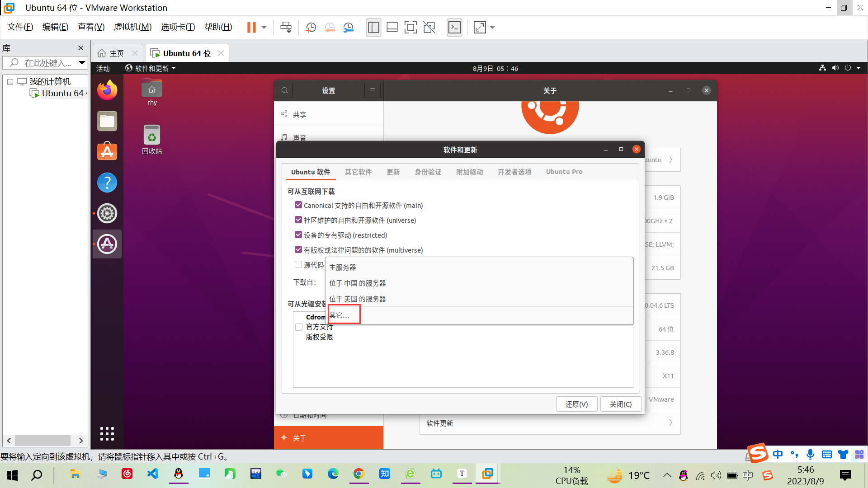Open the 选项卡(T) menu
This screenshot has width=868, height=488.
point(178,27)
